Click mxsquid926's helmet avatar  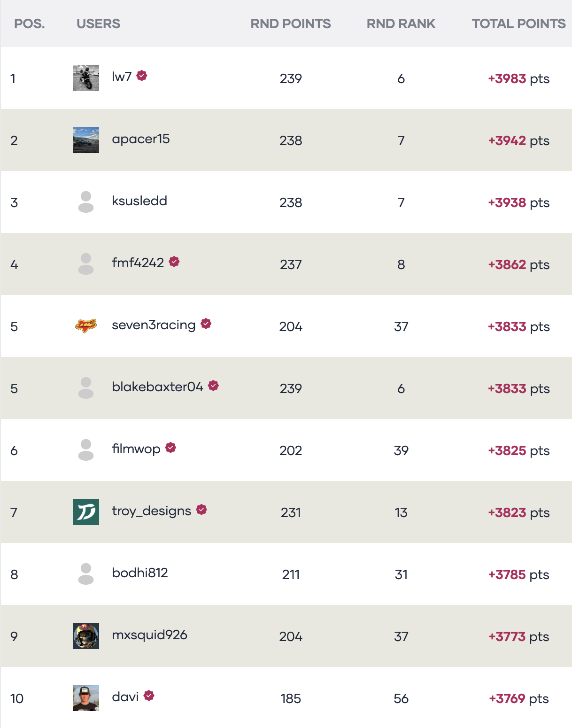click(86, 636)
